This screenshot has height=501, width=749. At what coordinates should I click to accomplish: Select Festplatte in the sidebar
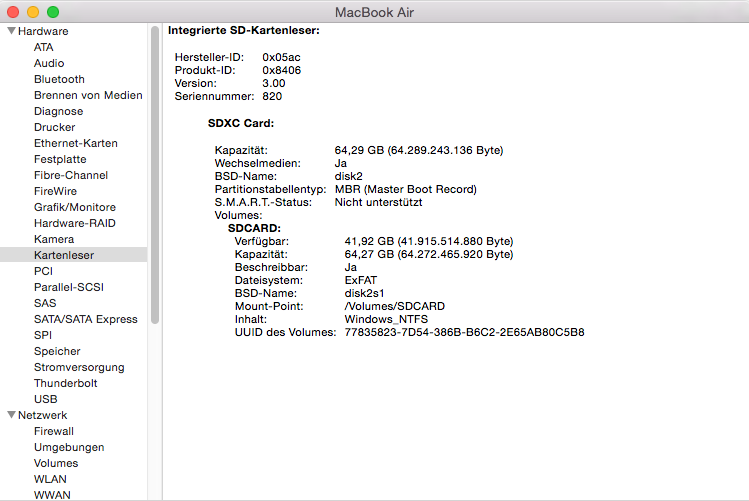click(60, 159)
